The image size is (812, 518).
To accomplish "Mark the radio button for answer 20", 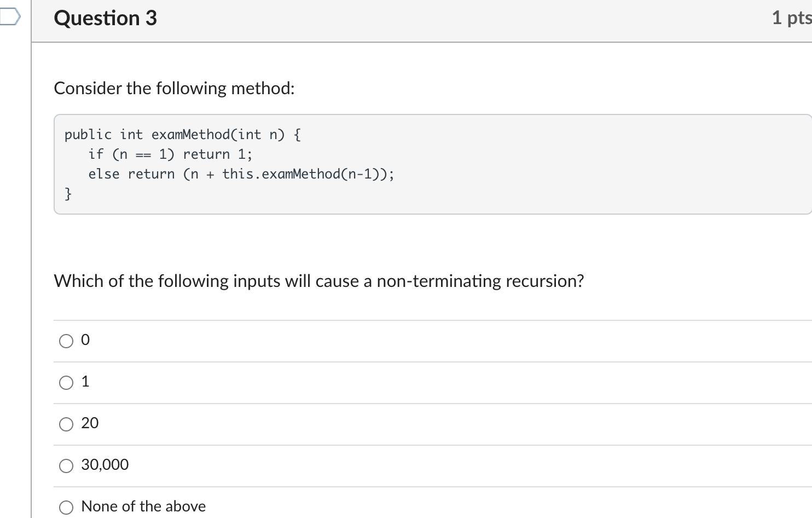I will pyautogui.click(x=66, y=424).
